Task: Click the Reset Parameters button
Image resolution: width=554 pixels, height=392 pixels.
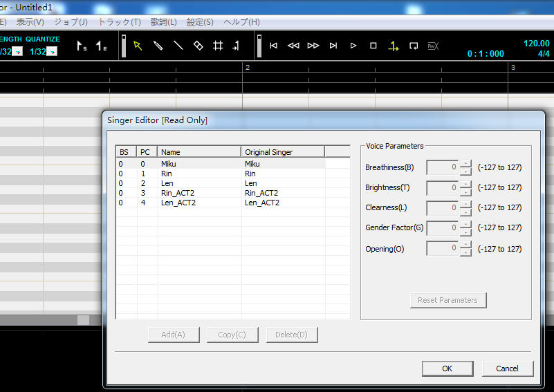Action: coord(448,300)
